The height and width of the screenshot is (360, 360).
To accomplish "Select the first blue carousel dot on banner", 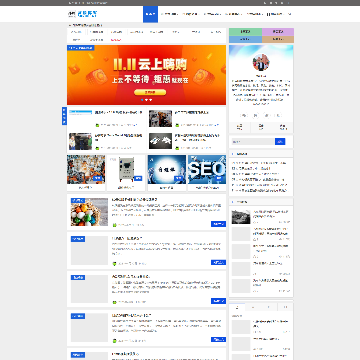I will pos(142,100).
